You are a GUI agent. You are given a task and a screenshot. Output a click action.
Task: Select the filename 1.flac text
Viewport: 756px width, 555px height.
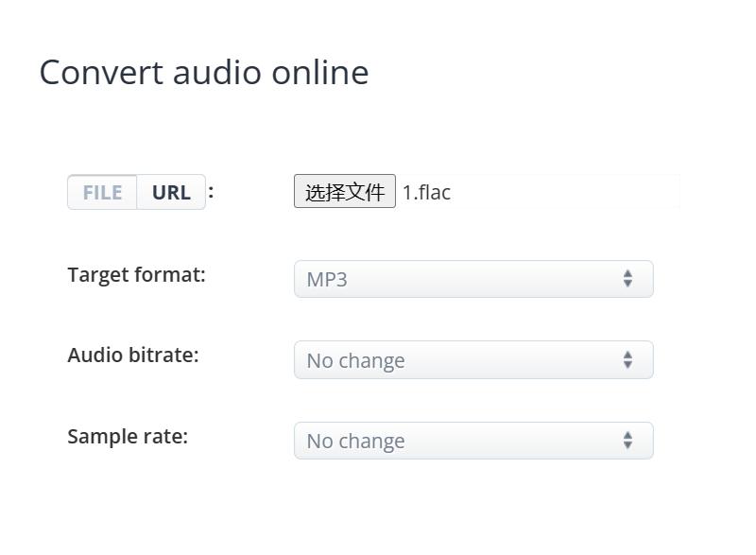[426, 193]
